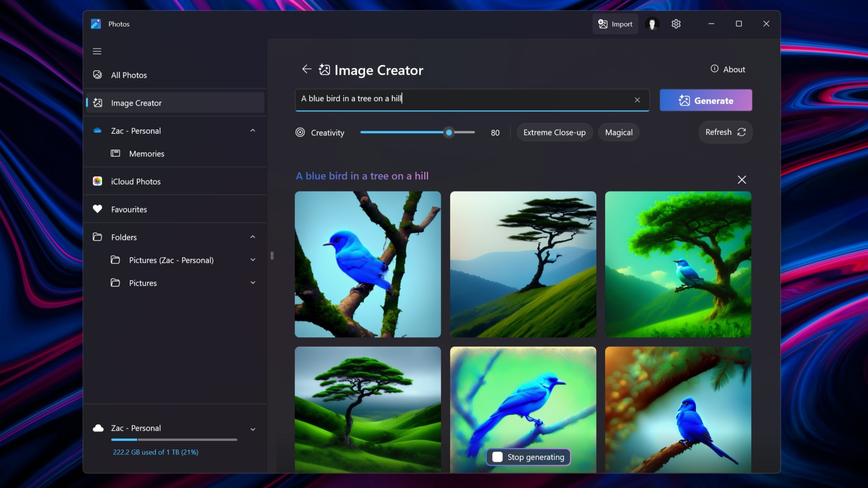Click the All Photos icon in sidebar
Image resolution: width=868 pixels, height=488 pixels.
click(x=97, y=74)
